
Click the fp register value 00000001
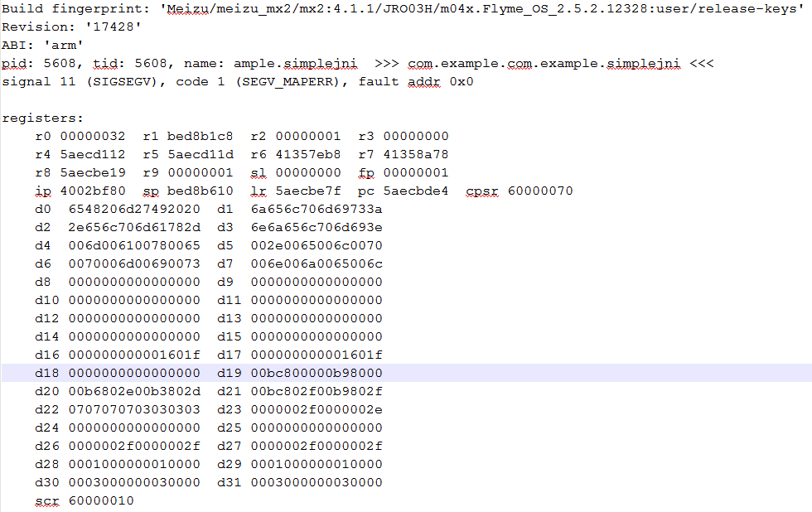[416, 172]
